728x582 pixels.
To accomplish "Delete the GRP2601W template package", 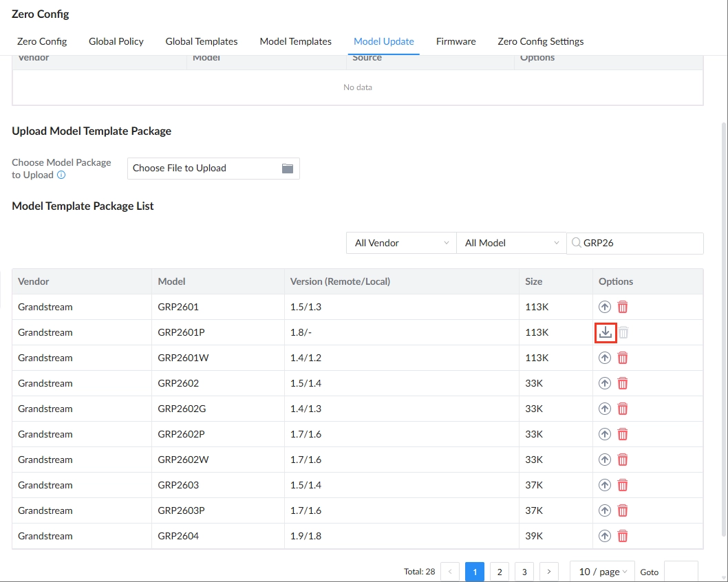I will pos(623,358).
